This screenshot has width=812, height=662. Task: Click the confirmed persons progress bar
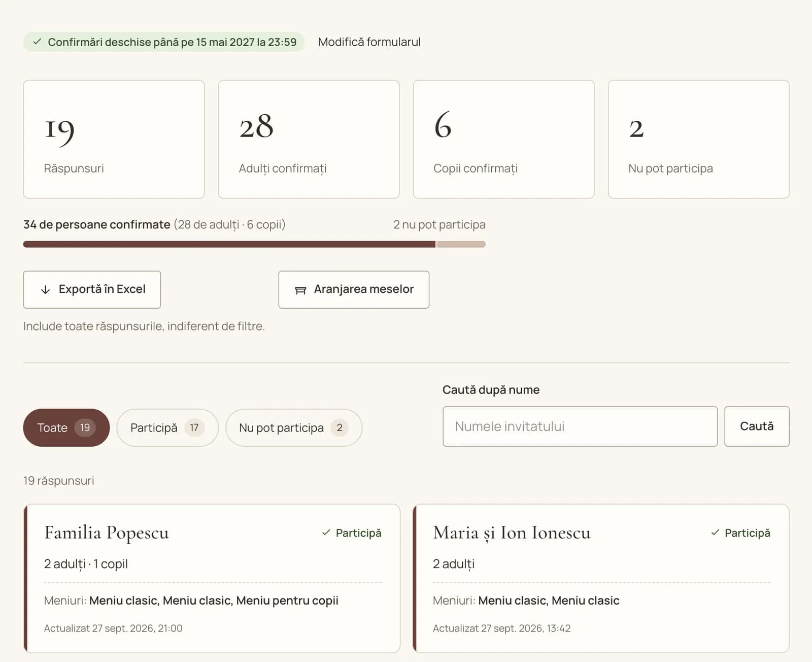click(x=254, y=244)
